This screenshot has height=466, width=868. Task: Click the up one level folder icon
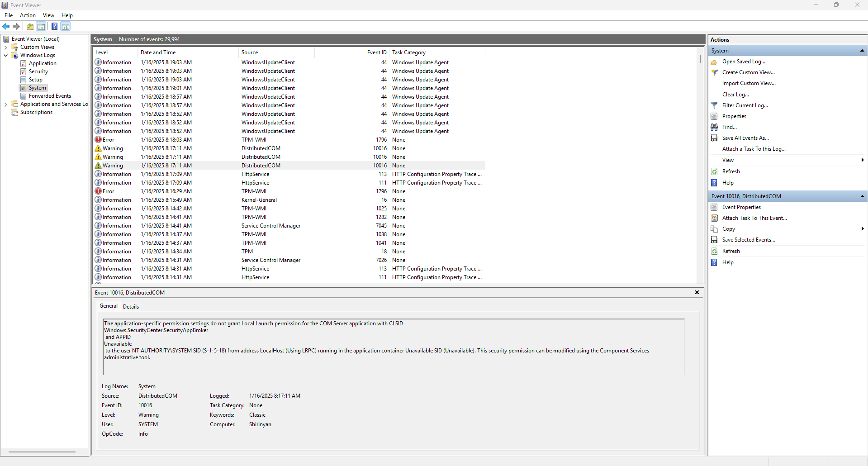30,27
